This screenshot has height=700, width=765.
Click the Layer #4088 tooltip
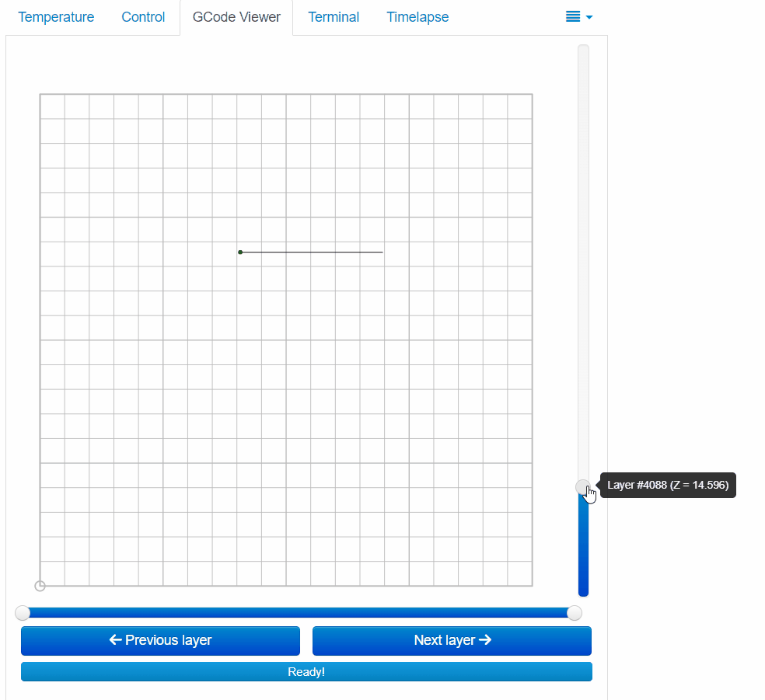(667, 485)
